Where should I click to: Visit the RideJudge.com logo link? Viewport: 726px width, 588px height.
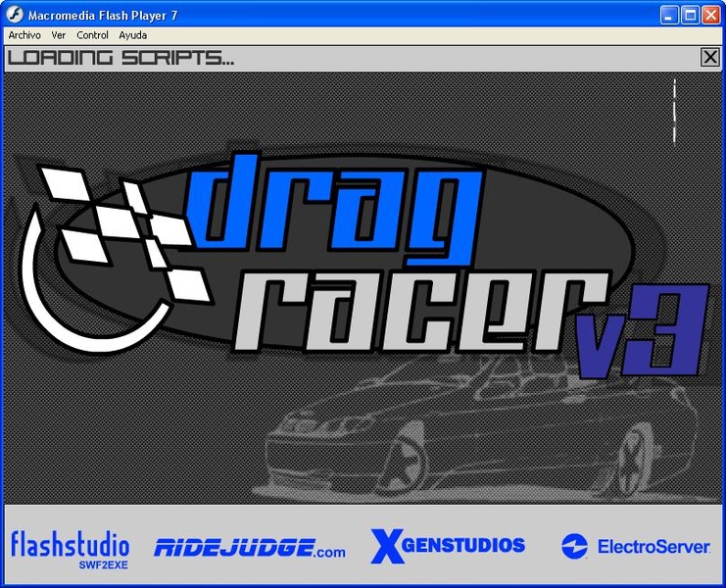click(x=249, y=548)
